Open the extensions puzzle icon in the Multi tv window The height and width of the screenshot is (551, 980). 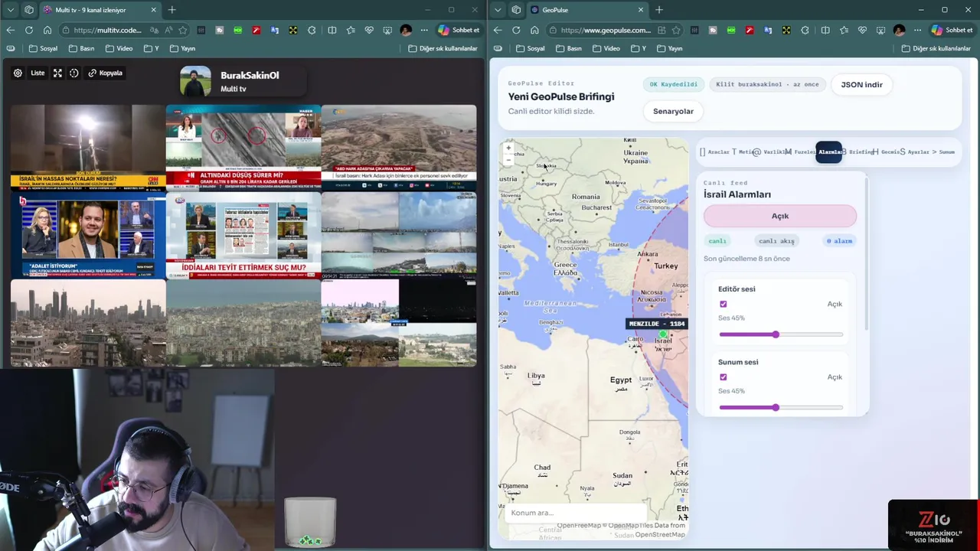(312, 31)
